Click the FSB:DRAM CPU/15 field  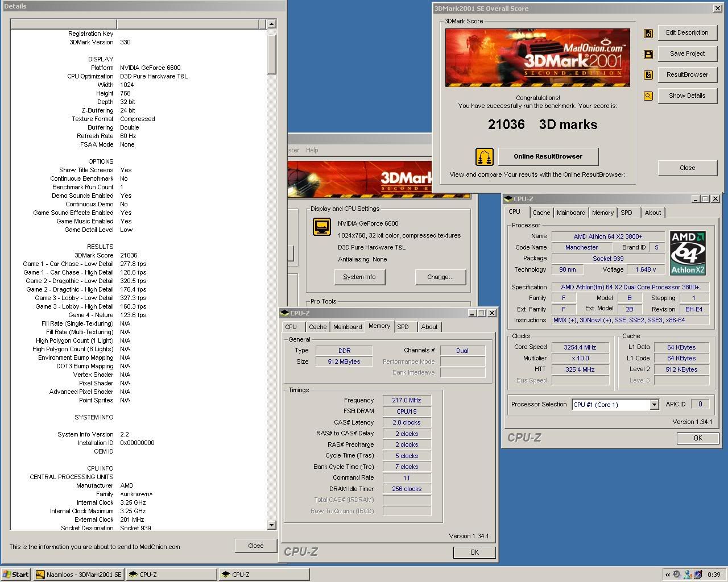[407, 411]
